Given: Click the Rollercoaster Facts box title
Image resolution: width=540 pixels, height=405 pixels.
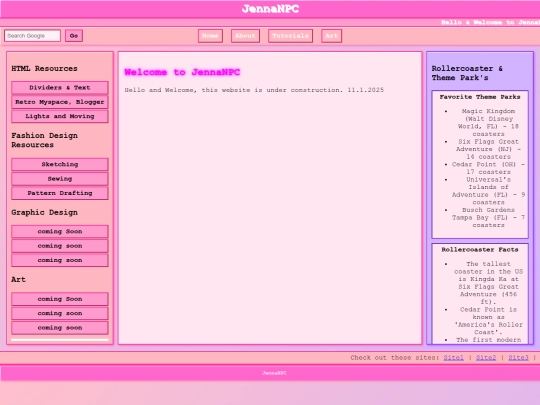Looking at the screenshot, I should (x=480, y=249).
